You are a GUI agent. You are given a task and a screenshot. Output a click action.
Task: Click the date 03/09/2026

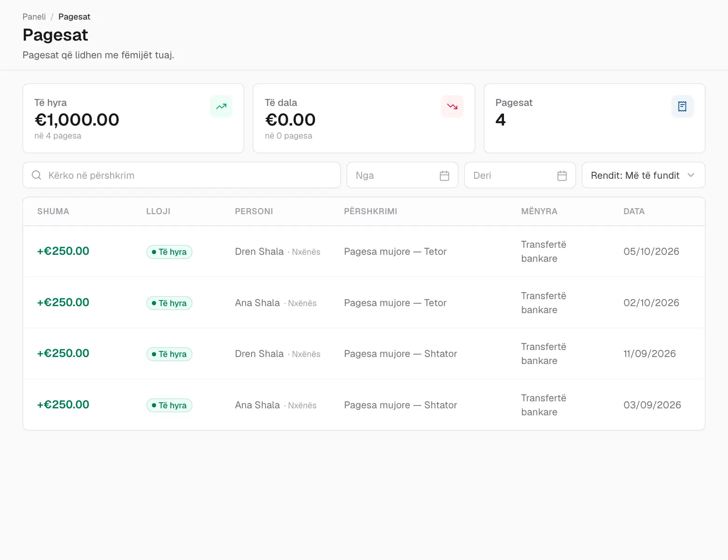(x=652, y=405)
